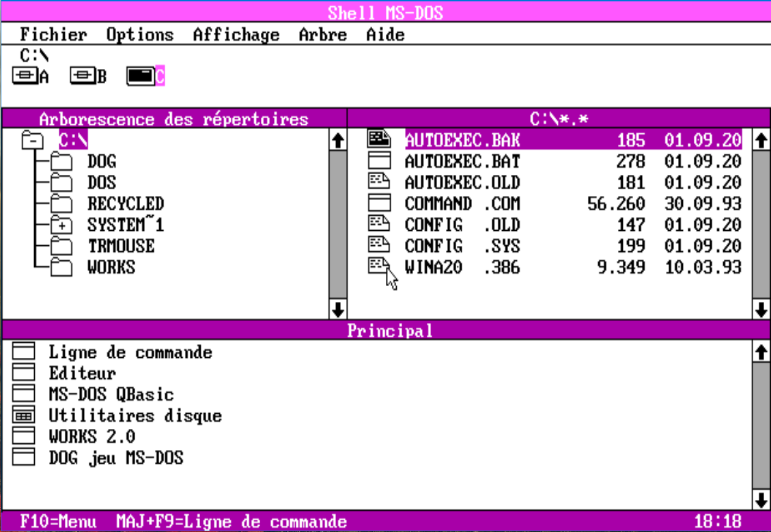
Task: Select the CONFIG.OLD file name
Action: click(x=463, y=225)
